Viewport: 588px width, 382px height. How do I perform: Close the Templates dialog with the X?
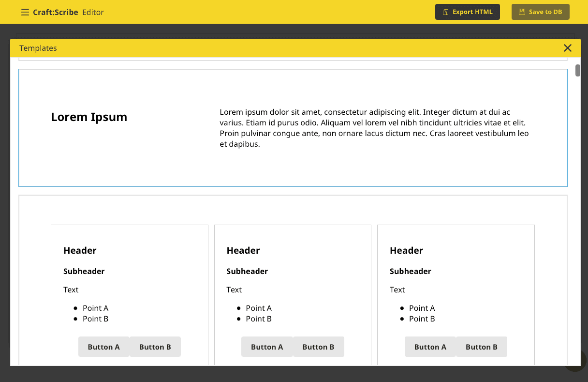coord(567,48)
